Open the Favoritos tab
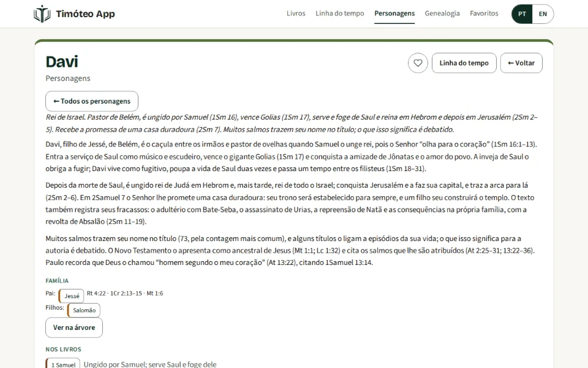The height and width of the screenshot is (368, 588). [484, 13]
